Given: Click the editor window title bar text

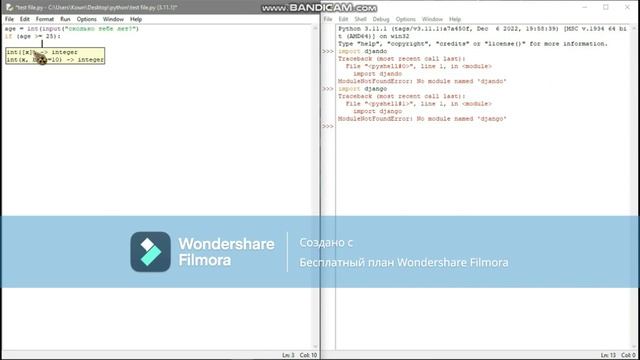Looking at the screenshot, I should point(97,7).
